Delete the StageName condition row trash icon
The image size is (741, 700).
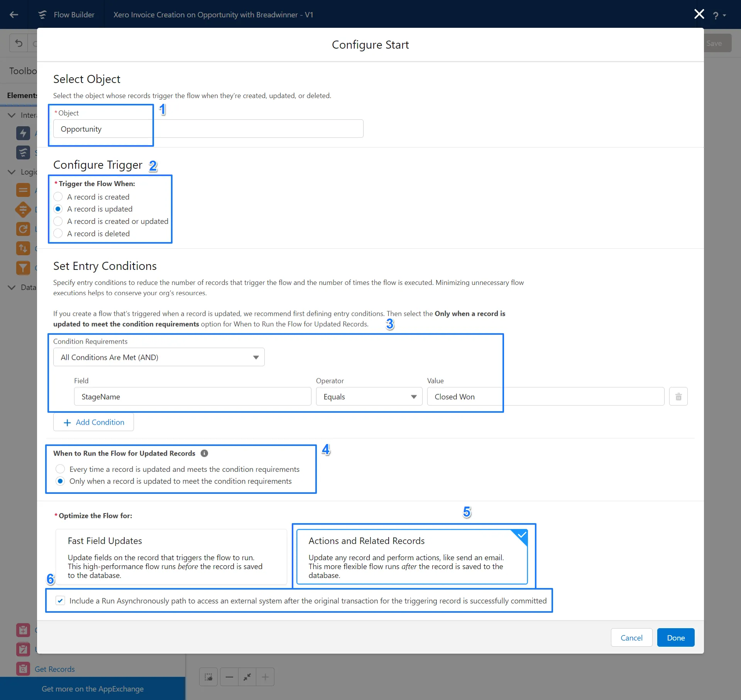tap(678, 397)
